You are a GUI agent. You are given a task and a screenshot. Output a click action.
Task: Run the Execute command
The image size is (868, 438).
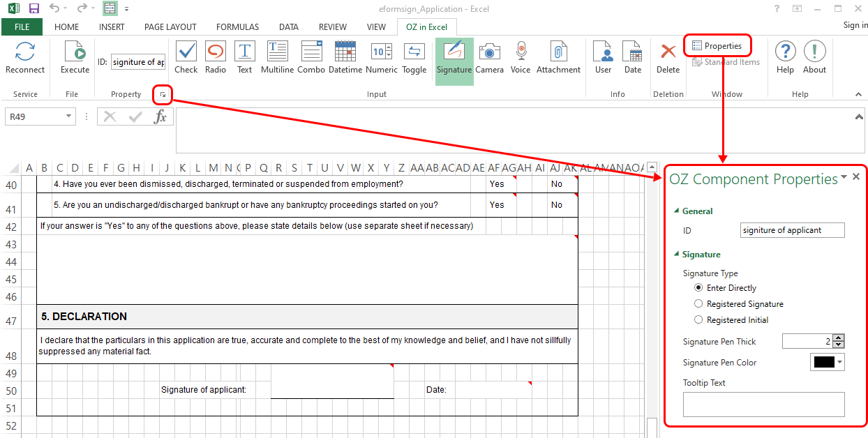[75, 58]
